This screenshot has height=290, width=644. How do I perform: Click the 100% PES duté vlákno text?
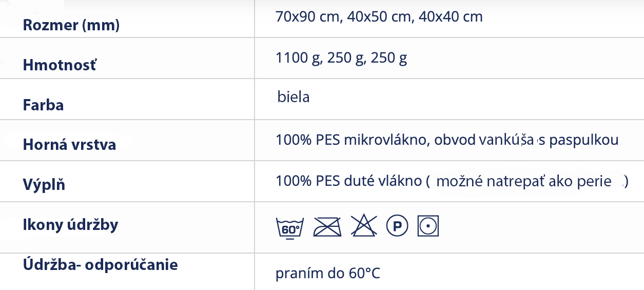click(348, 181)
